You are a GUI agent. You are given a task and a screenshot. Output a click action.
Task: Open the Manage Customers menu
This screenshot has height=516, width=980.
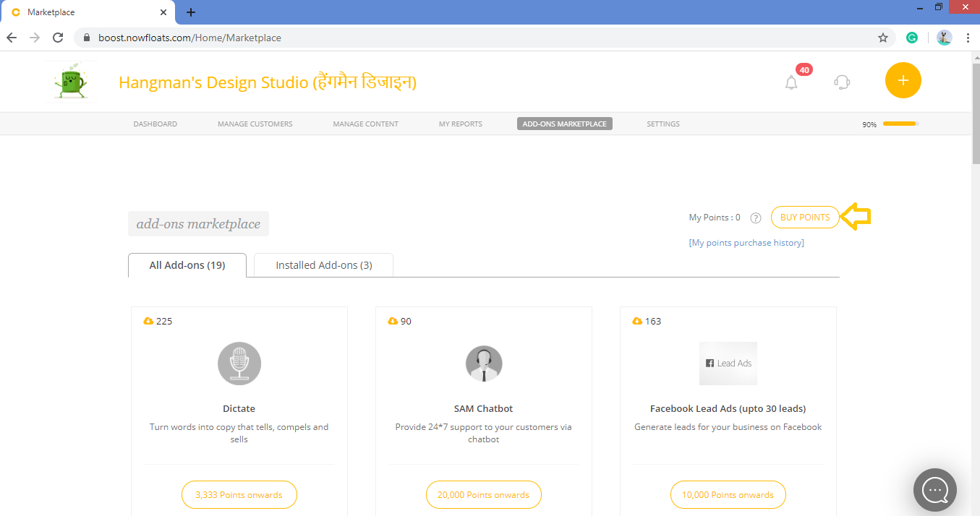pyautogui.click(x=255, y=124)
